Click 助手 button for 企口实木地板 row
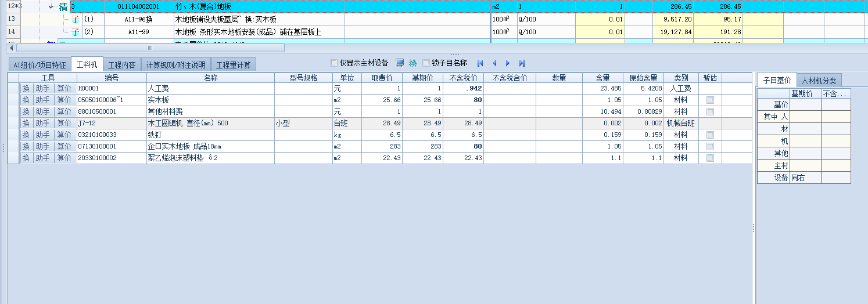This screenshot has width=868, height=304. click(x=43, y=146)
